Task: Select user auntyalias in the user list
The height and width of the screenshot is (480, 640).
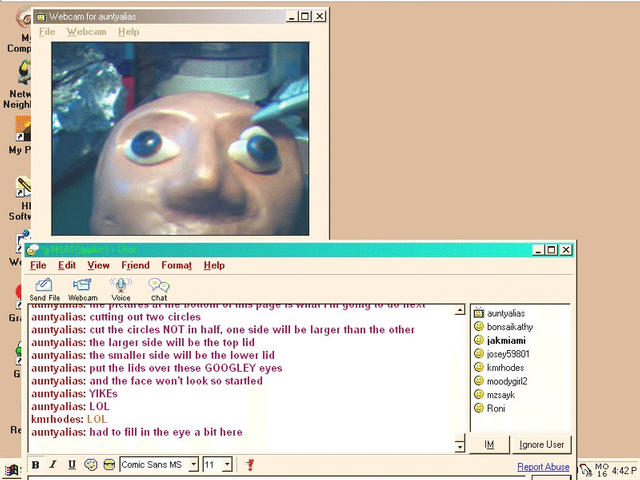Action: [x=506, y=313]
